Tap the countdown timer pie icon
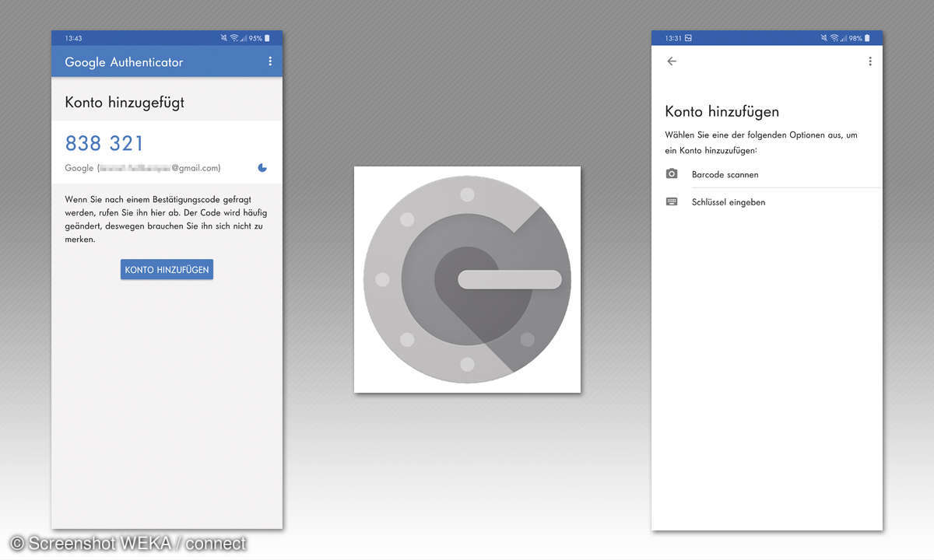 [262, 167]
